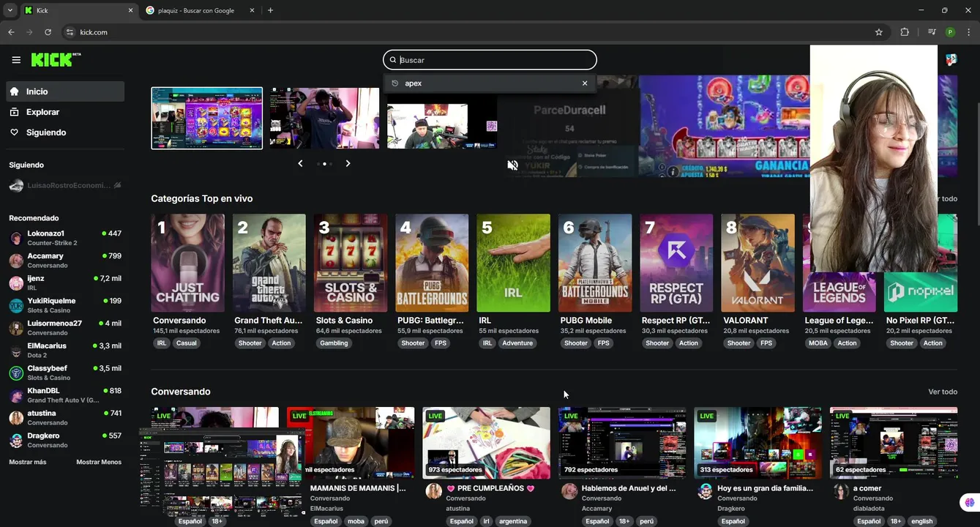
Task: Go to next carousel slide
Action: [x=348, y=163]
